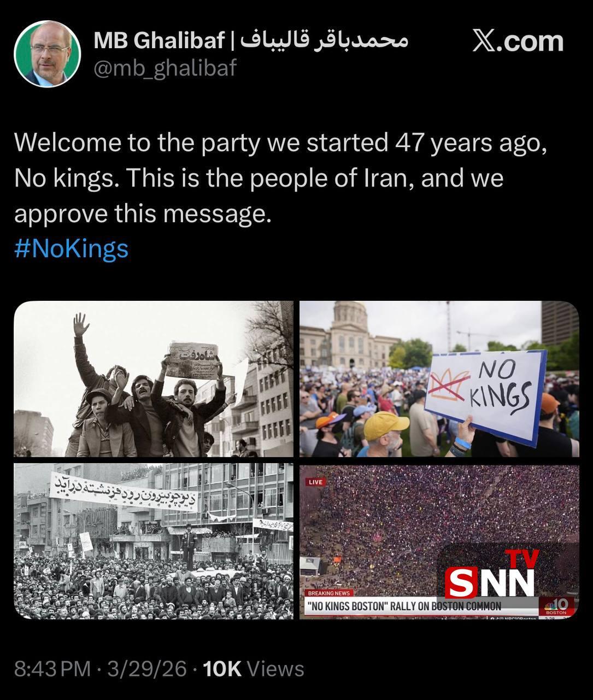Click the NBC10 Boston channel logo
The image size is (593, 700).
[x=557, y=606]
